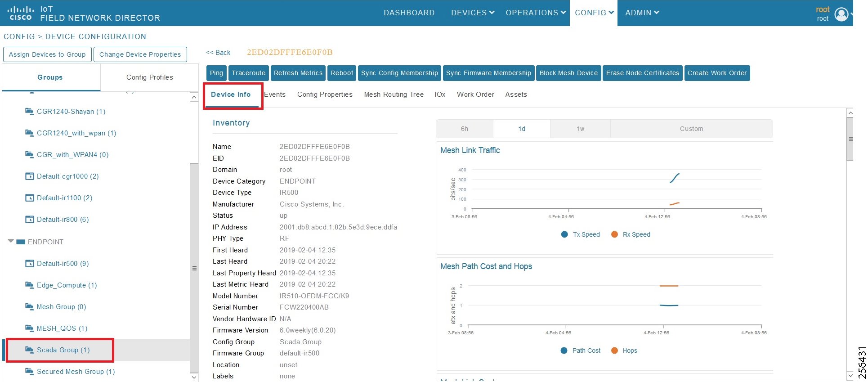This screenshot has height=382, width=868.
Task: Select the 1d time range
Action: click(522, 129)
